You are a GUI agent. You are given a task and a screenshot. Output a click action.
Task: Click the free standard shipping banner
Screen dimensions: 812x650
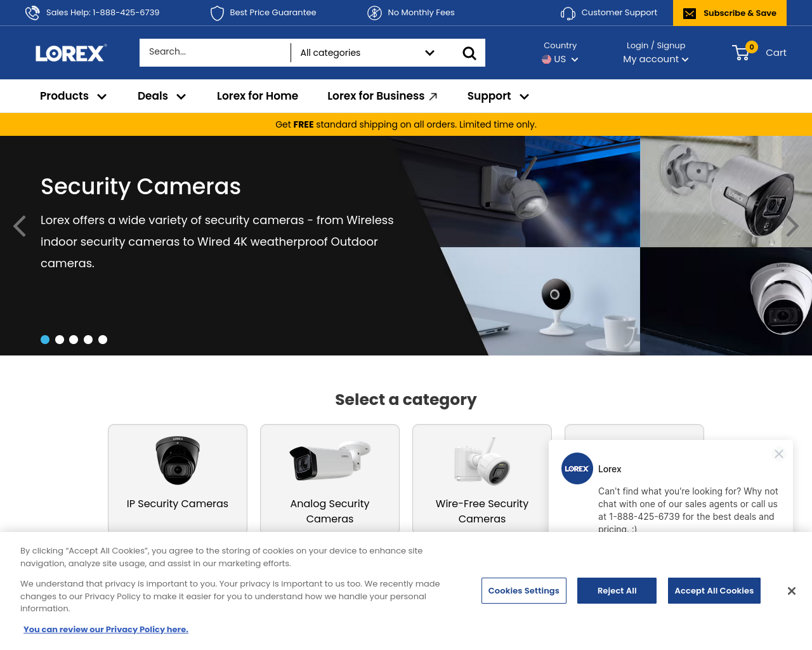[x=406, y=124]
